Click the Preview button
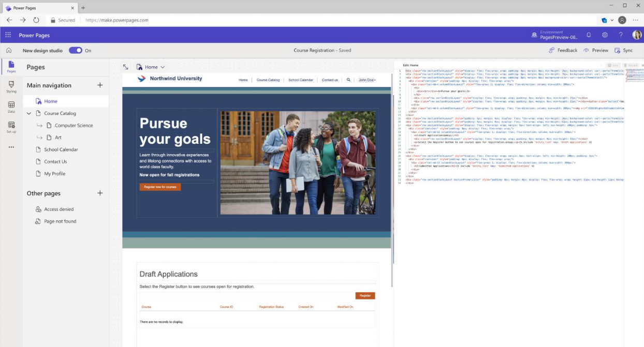644x347 pixels. [596, 50]
